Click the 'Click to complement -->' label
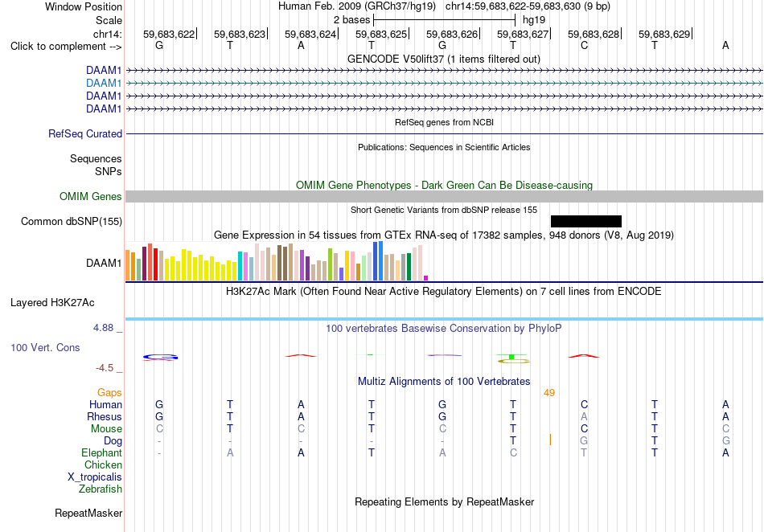Screen dimensions: 764x532 [x=66, y=47]
